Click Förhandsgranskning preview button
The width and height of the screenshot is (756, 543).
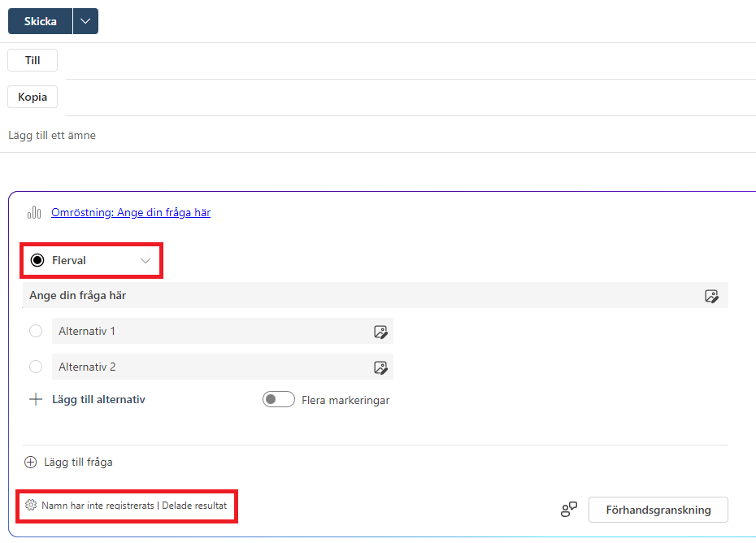(658, 510)
